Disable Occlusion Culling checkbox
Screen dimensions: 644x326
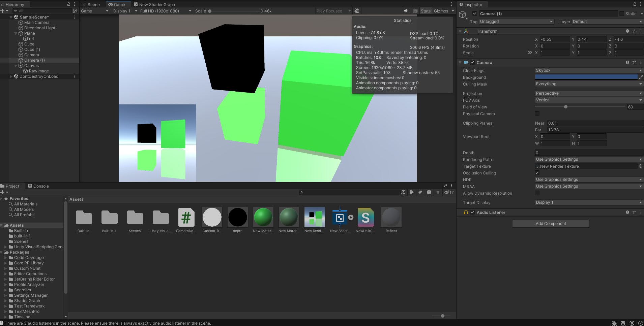(537, 173)
